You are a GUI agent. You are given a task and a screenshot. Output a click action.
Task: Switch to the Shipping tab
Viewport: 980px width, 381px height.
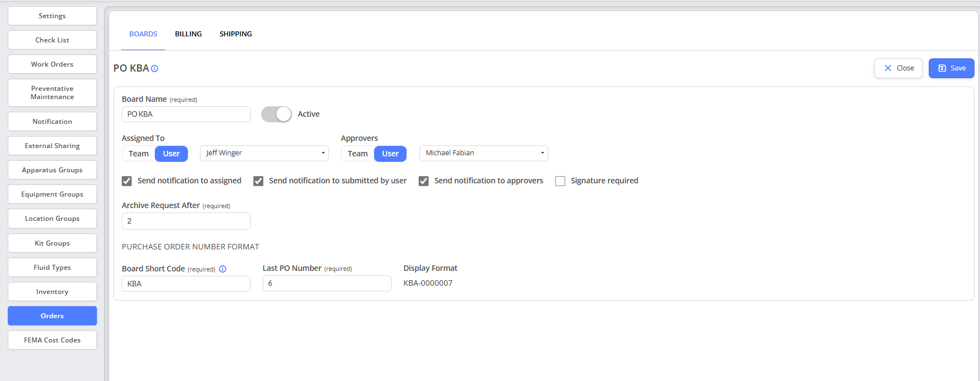[x=236, y=34]
